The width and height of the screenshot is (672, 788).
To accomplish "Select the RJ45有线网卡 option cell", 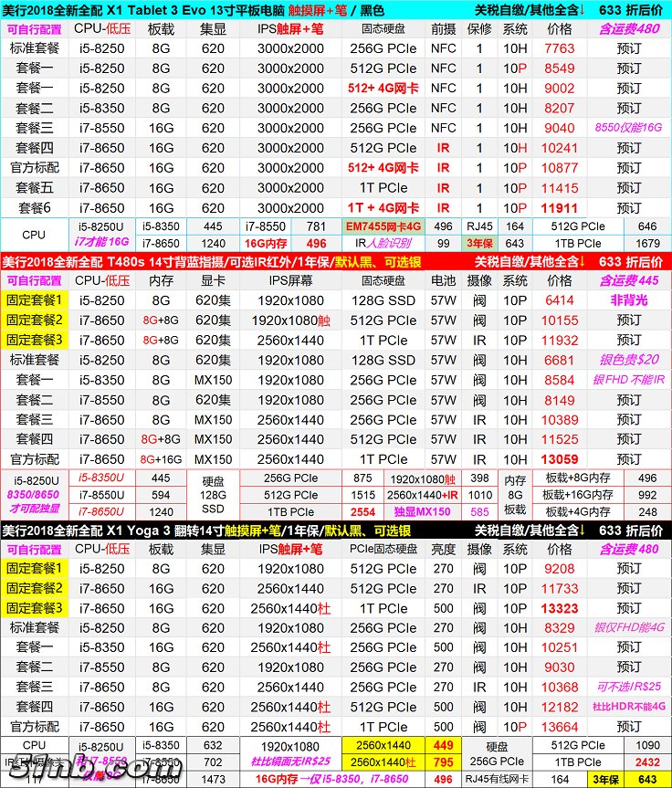I will (496, 779).
